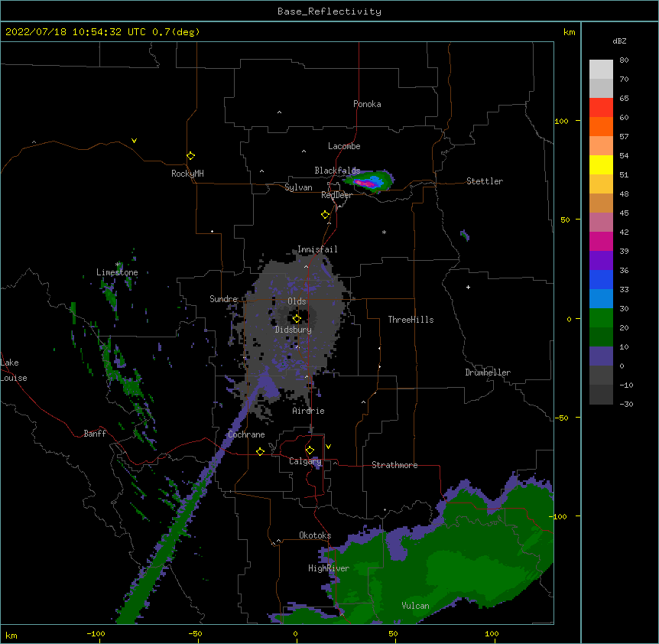Viewport: 659px width, 644px height.
Task: Click the Didsbury label
Action: (294, 330)
